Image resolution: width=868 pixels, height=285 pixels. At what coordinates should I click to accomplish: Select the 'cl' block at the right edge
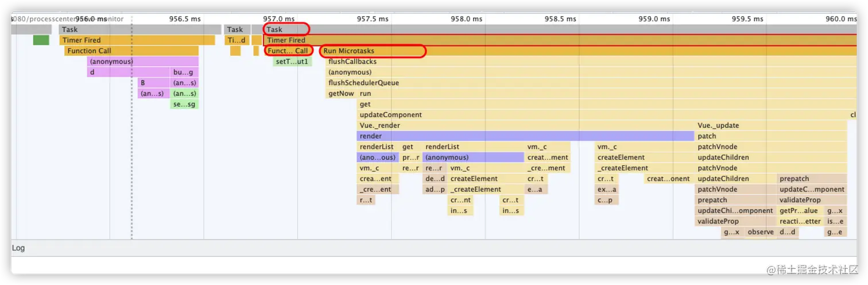point(852,115)
